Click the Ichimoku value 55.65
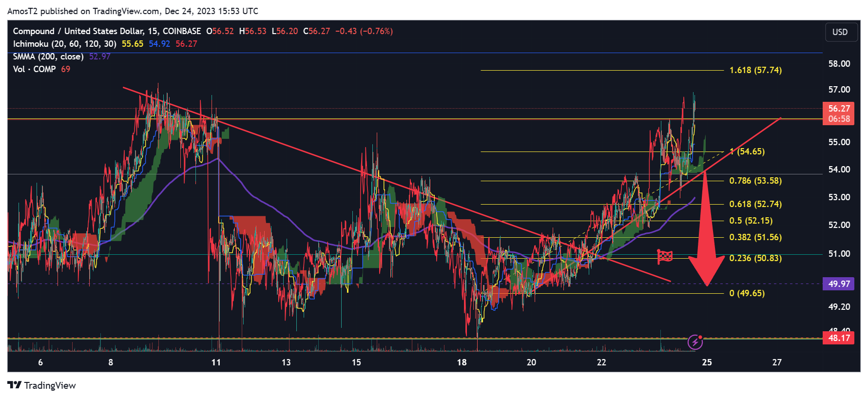Viewport: 868px width, 398px height. 133,44
